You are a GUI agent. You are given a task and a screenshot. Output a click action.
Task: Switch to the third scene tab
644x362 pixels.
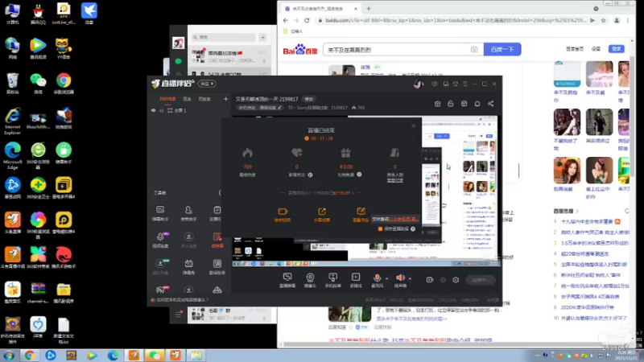[204, 99]
